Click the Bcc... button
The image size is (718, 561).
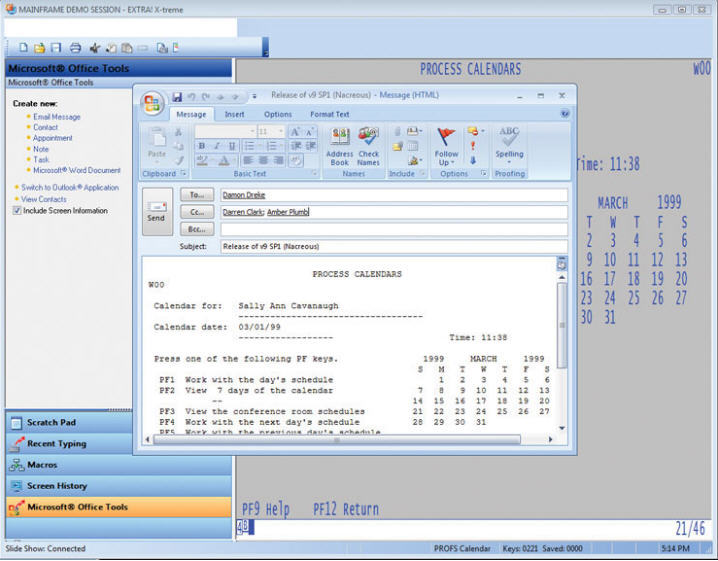click(x=197, y=229)
